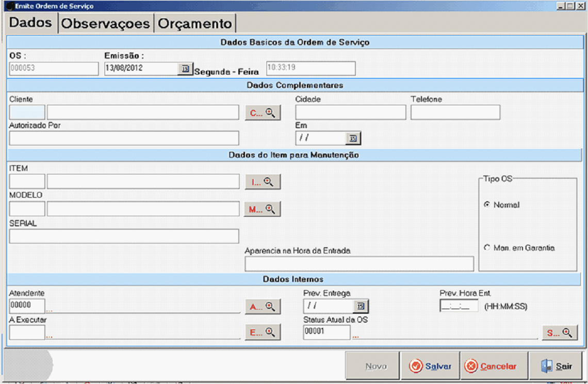This screenshot has width=588, height=384.
Task: Click the Sair exit button
Action: pyautogui.click(x=557, y=366)
